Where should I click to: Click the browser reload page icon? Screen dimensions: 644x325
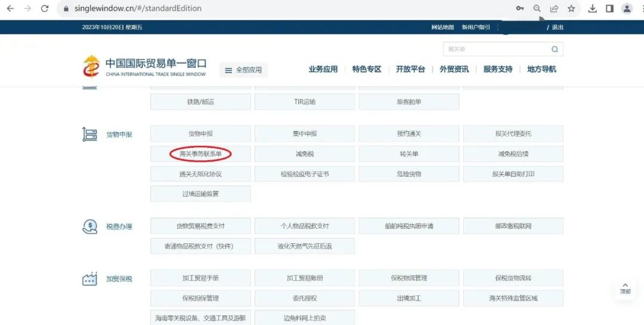click(x=45, y=8)
